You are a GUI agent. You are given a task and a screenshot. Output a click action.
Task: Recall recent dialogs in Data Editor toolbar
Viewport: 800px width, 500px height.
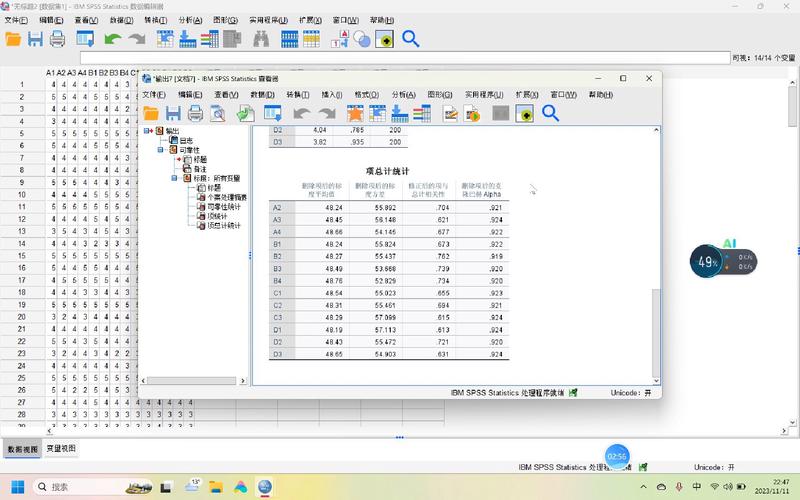pos(85,39)
